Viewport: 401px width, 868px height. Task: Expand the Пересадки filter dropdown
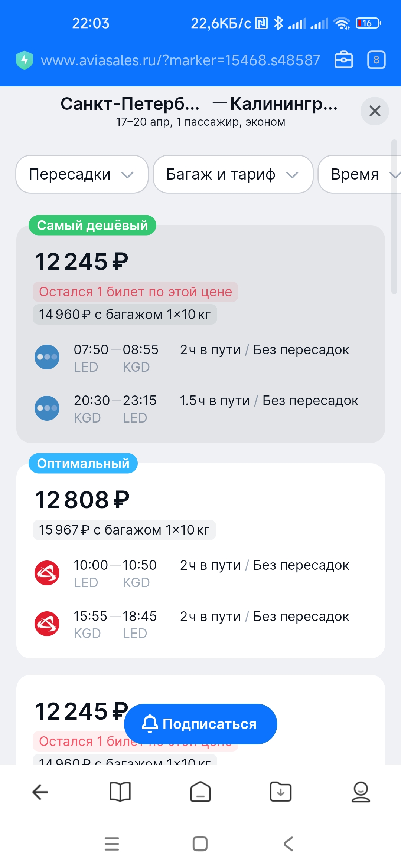pos(82,174)
